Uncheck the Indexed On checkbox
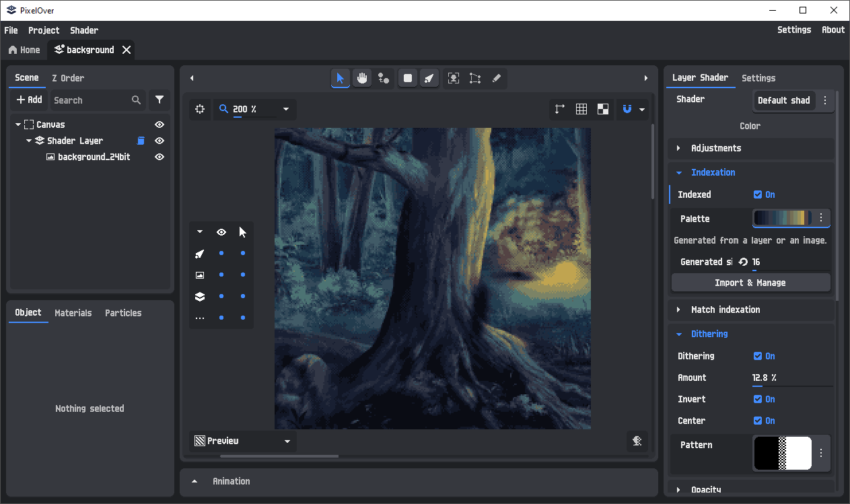The image size is (850, 504). 758,194
